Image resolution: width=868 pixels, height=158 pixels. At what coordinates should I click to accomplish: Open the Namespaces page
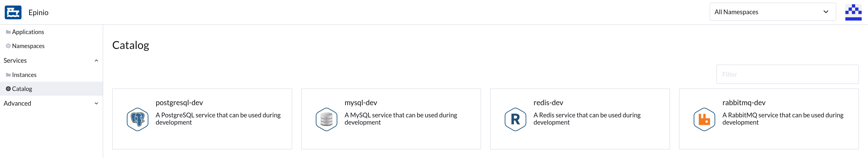(28, 46)
